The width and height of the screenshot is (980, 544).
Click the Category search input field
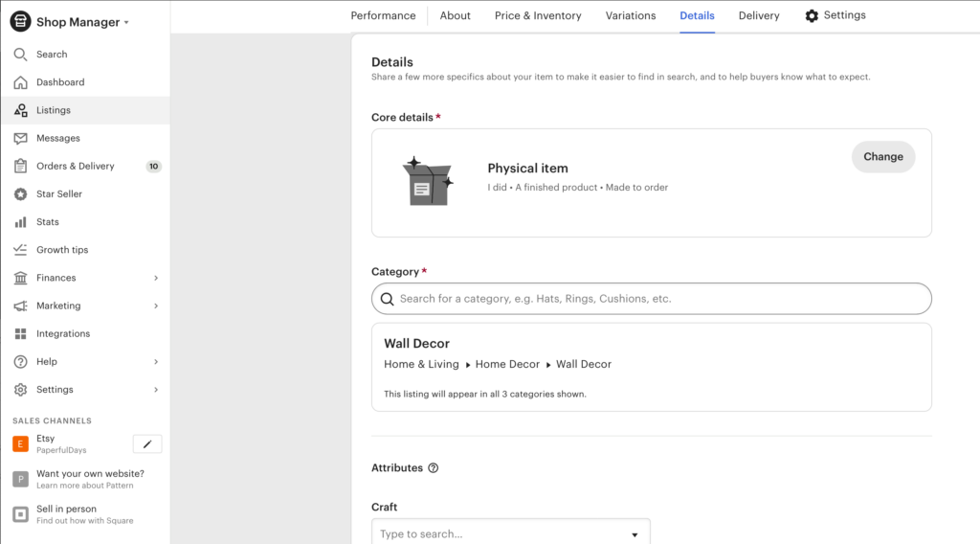[x=651, y=299]
